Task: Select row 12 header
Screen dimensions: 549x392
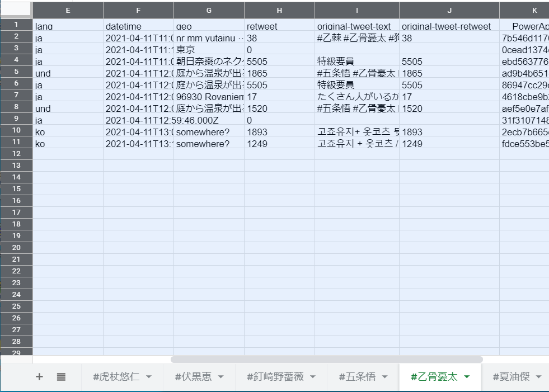Action: 16,154
